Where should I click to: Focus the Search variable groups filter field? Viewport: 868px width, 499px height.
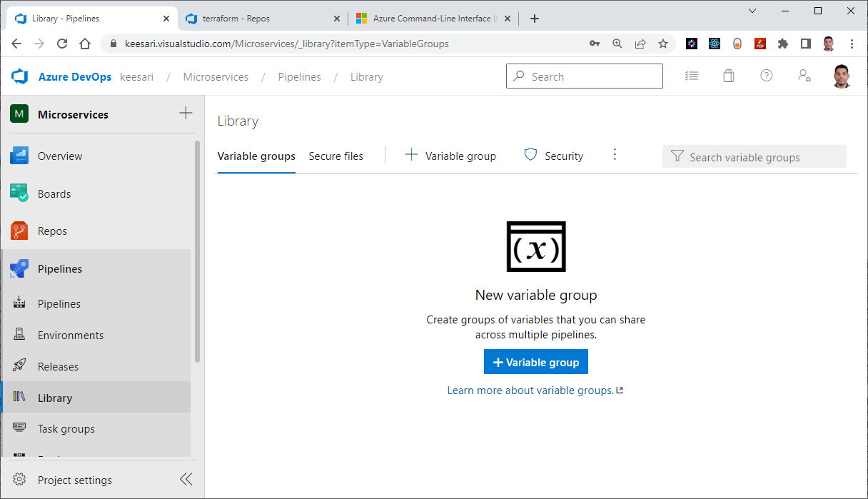[x=755, y=156]
